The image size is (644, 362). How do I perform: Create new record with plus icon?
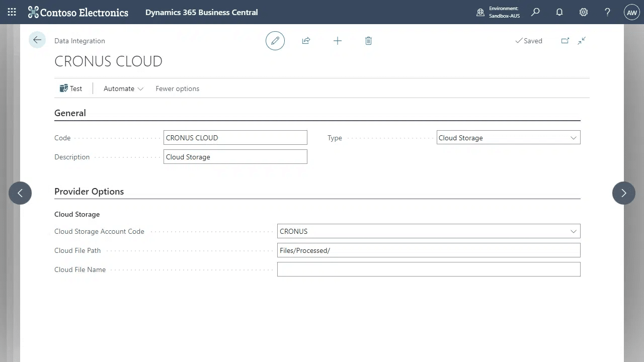tap(338, 41)
